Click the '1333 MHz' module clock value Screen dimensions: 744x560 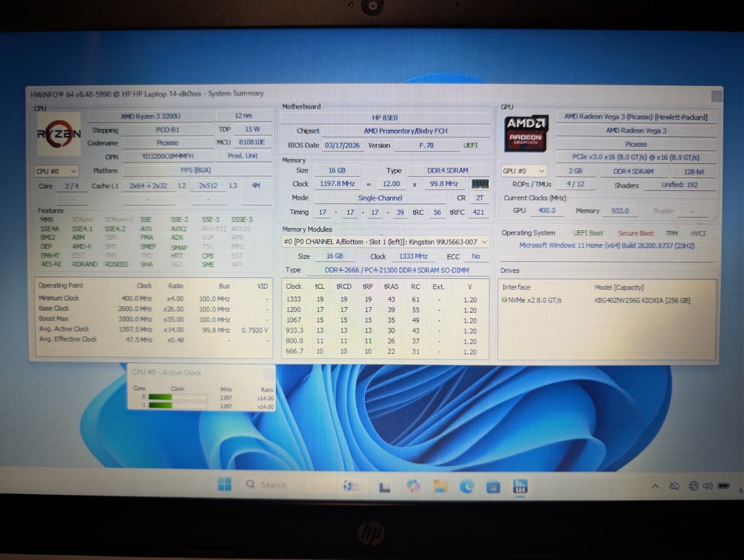[x=413, y=256]
